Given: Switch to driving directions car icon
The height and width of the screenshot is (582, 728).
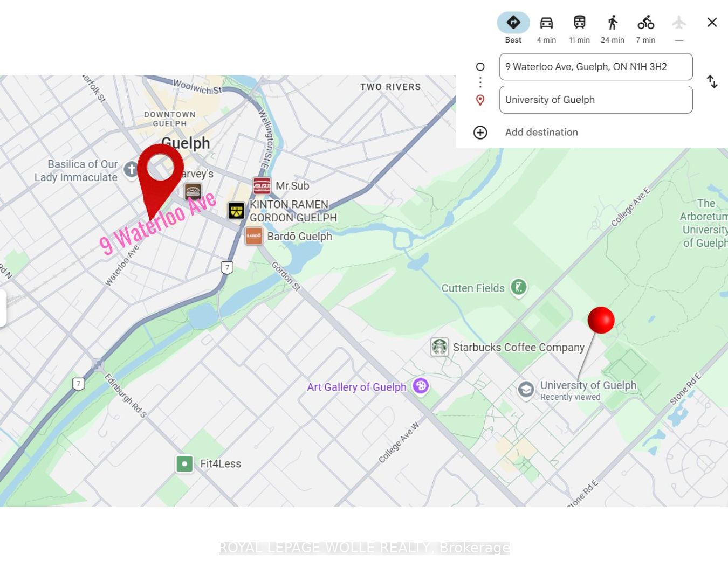Looking at the screenshot, I should pos(546,23).
